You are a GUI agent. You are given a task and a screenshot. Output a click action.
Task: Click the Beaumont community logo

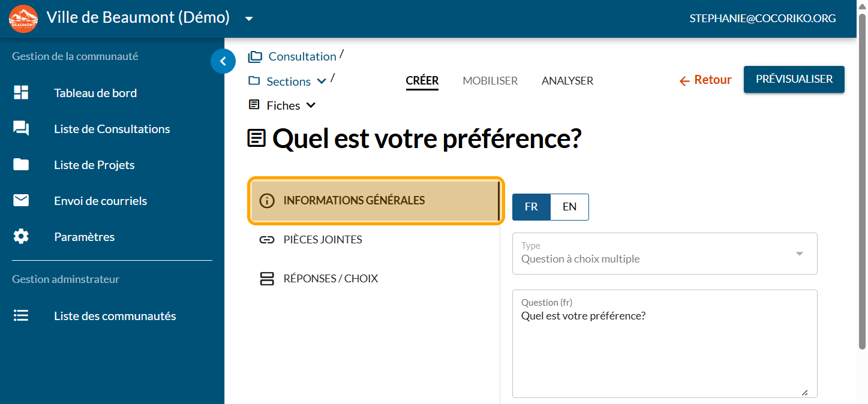click(23, 19)
